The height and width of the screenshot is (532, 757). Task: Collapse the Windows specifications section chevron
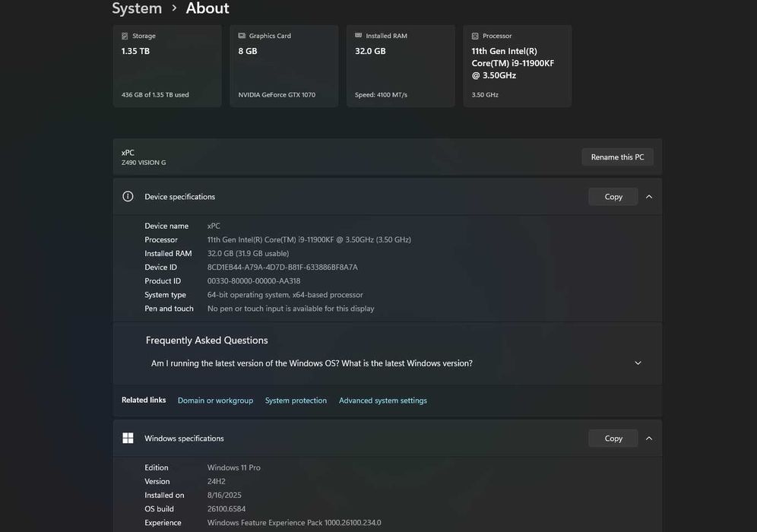pyautogui.click(x=649, y=438)
